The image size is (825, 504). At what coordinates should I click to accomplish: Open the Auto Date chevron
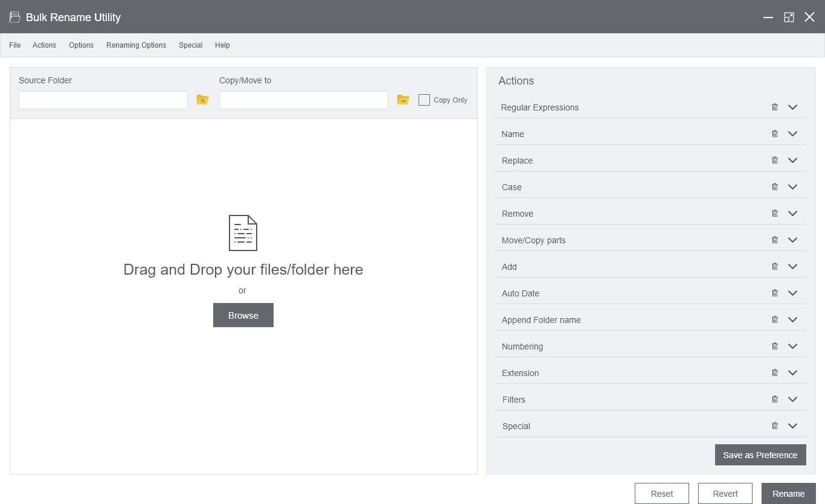click(x=793, y=293)
